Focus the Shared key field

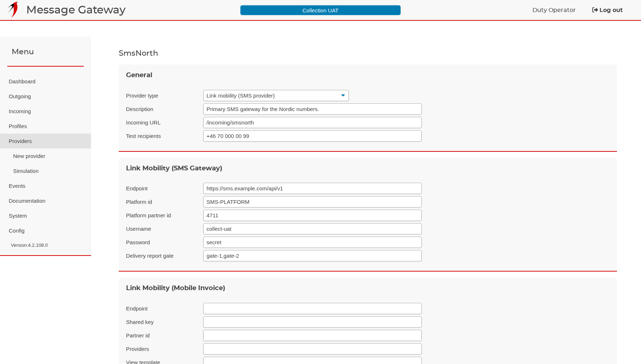click(x=312, y=322)
